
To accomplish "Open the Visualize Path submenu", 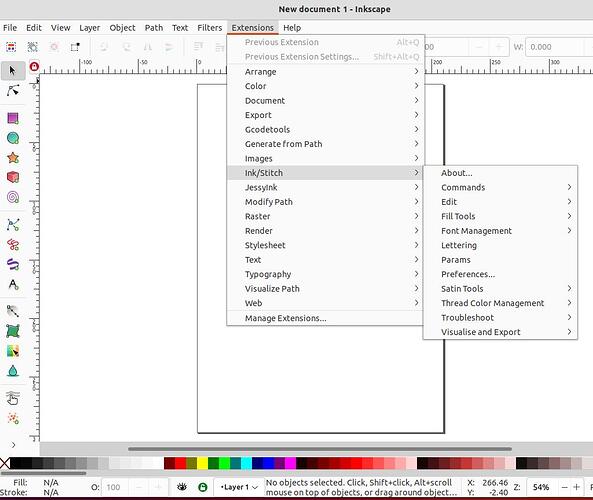I will (326, 289).
